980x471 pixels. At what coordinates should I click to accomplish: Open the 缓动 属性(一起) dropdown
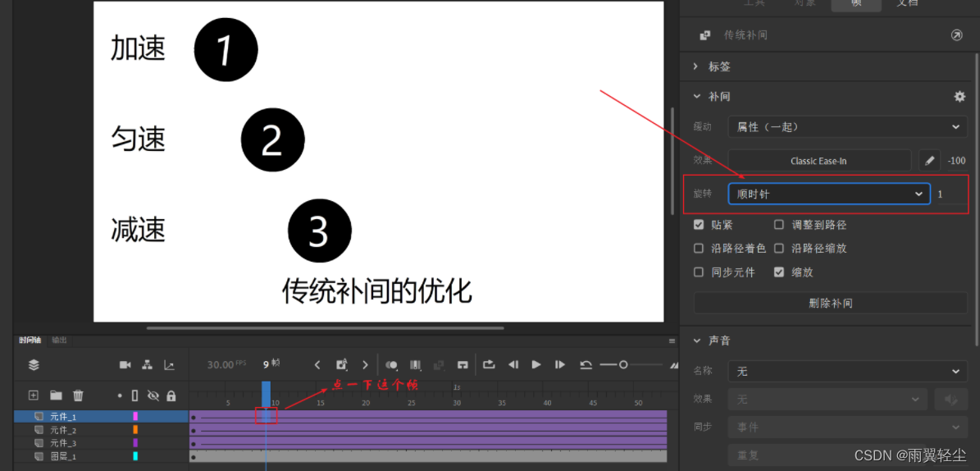point(847,127)
